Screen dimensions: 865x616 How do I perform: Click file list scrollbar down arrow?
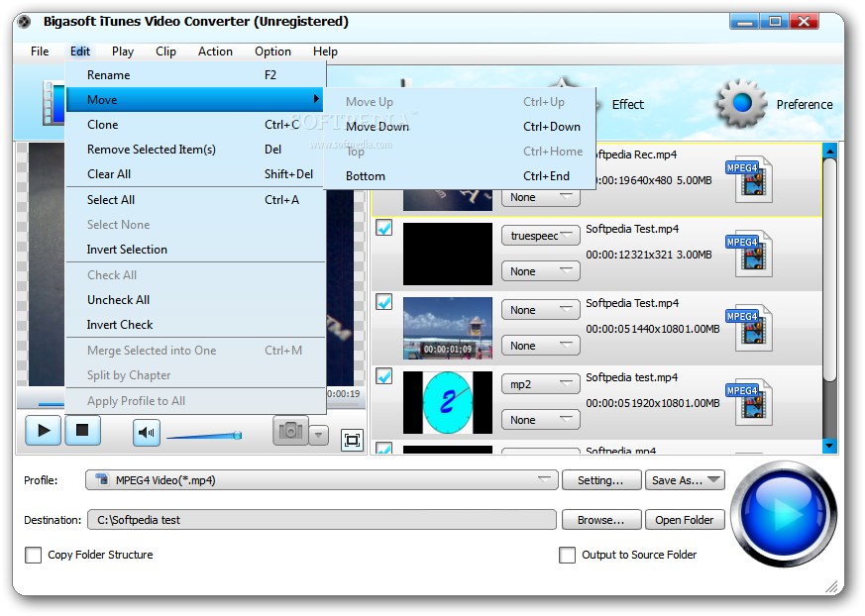pos(829,445)
